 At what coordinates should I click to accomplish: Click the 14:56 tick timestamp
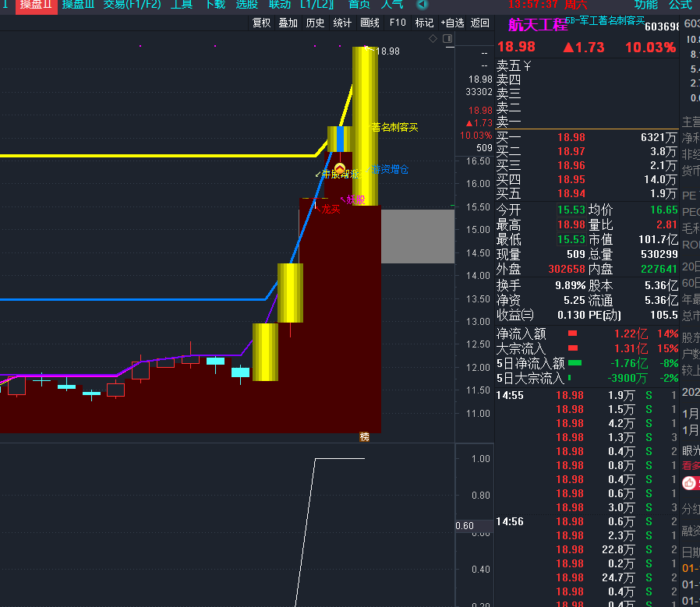coord(509,522)
